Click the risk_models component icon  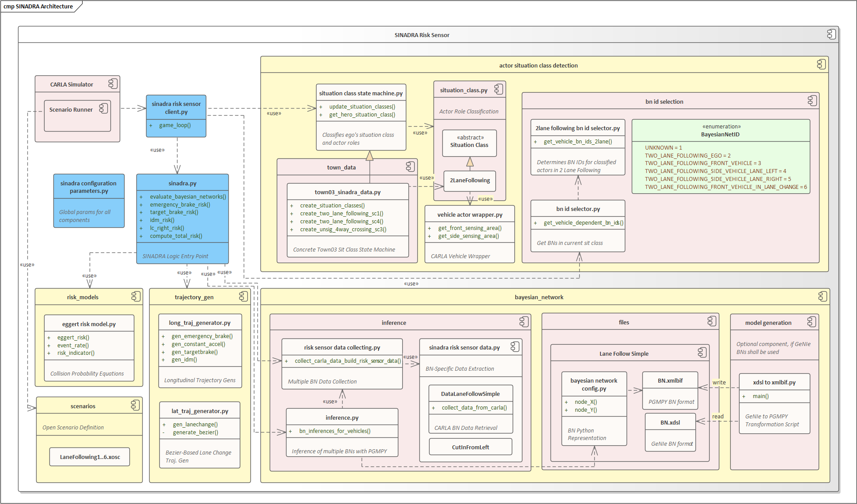pyautogui.click(x=136, y=297)
